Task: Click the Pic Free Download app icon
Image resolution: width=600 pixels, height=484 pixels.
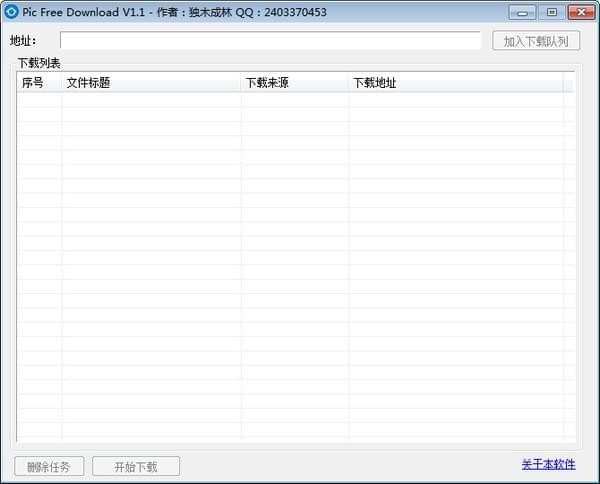Action: pos(11,12)
